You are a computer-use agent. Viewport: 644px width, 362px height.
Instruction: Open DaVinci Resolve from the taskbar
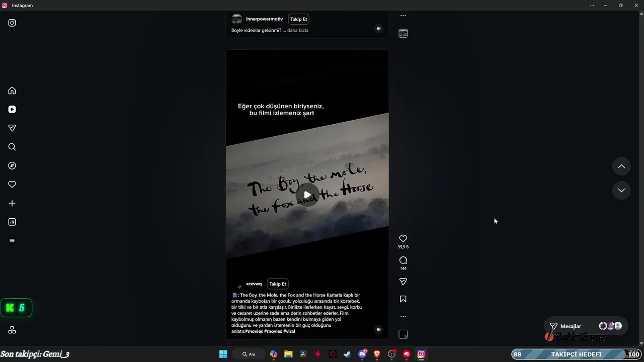(x=303, y=354)
